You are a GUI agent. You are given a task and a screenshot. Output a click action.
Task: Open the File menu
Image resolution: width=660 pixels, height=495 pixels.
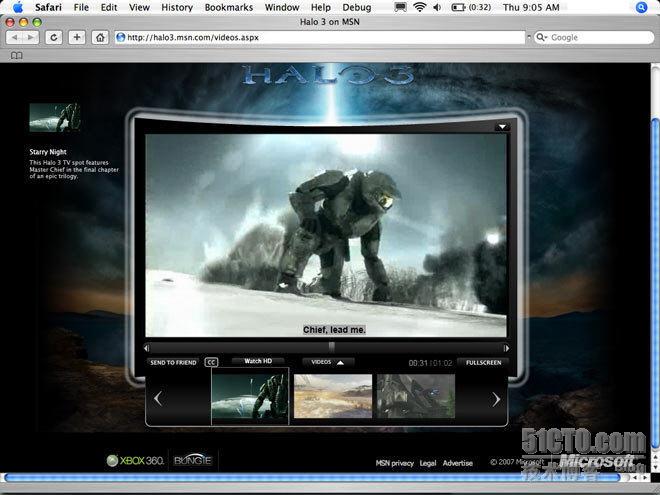click(81, 7)
